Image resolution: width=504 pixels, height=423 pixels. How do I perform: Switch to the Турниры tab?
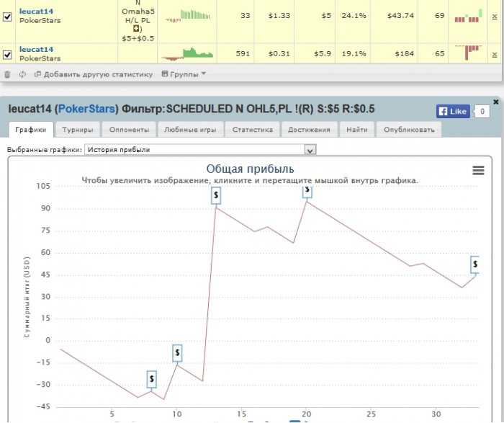coord(78,130)
